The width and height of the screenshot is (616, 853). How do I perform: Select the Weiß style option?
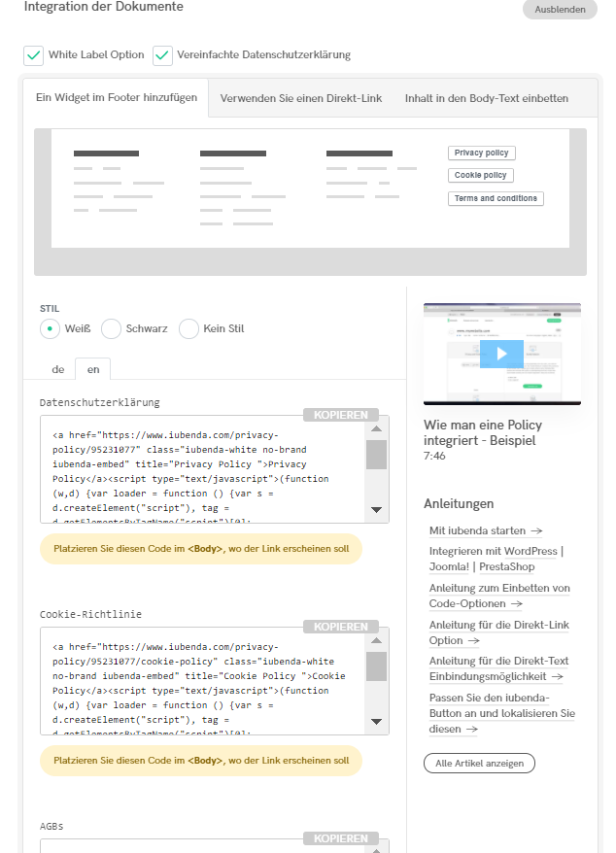(51, 328)
